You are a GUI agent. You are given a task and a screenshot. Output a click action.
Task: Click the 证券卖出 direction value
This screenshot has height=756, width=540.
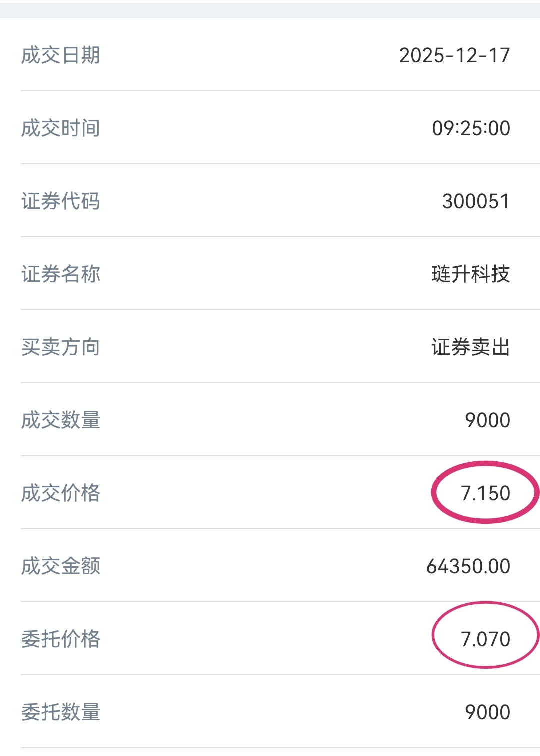coord(470,347)
